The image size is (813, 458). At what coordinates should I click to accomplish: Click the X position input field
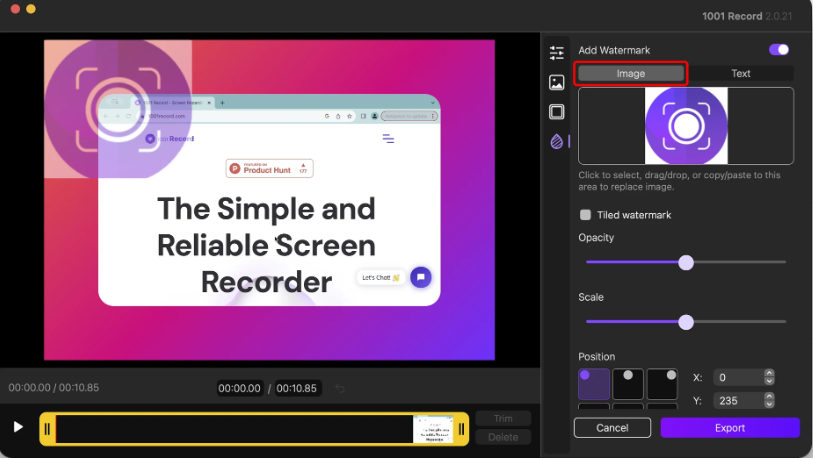click(x=738, y=378)
